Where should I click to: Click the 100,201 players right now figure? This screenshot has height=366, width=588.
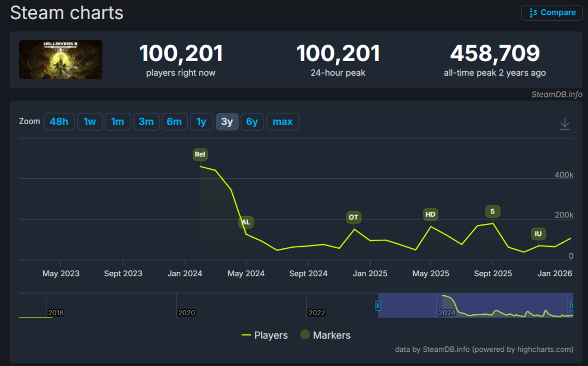[181, 53]
